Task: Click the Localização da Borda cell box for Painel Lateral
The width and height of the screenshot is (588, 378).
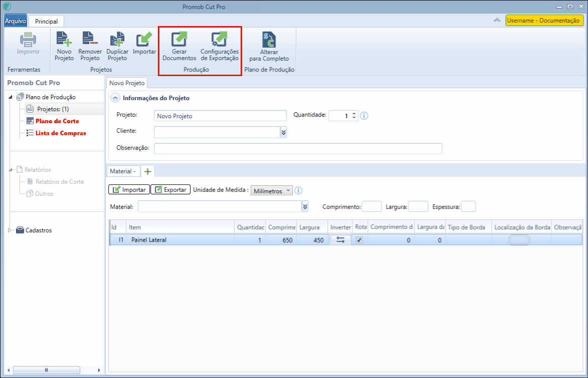Action: (519, 240)
